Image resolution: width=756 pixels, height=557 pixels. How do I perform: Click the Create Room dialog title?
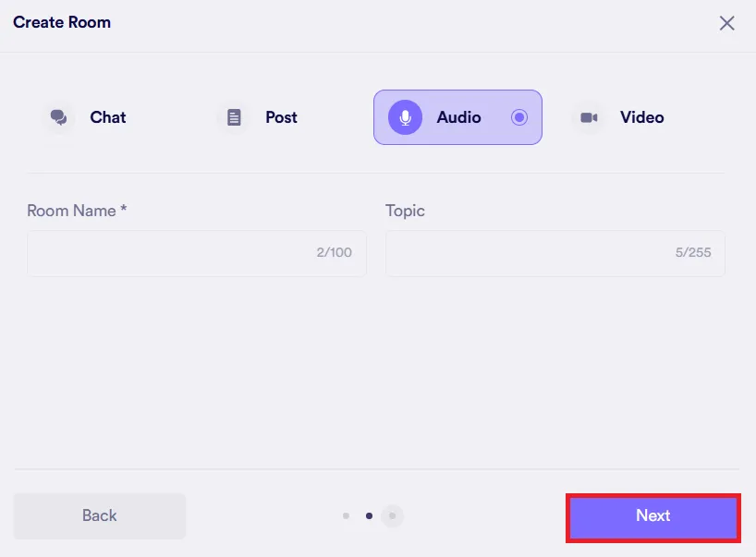(62, 22)
